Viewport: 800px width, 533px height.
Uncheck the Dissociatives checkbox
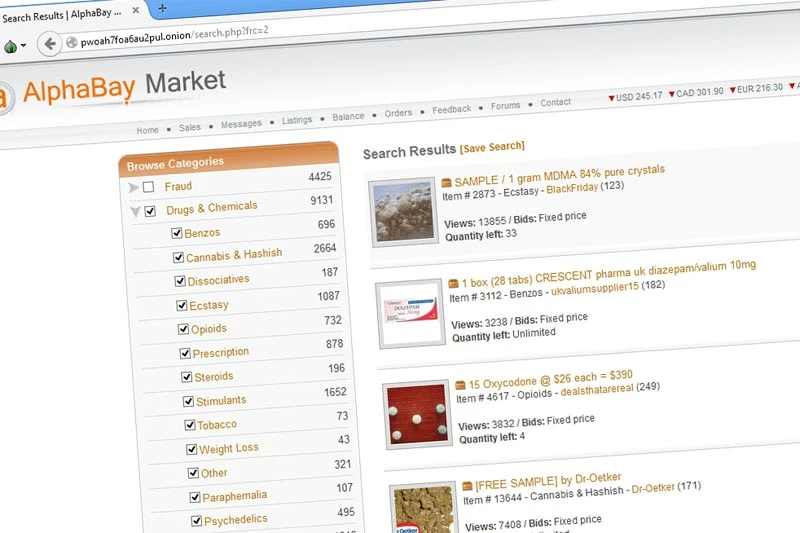pyautogui.click(x=180, y=281)
